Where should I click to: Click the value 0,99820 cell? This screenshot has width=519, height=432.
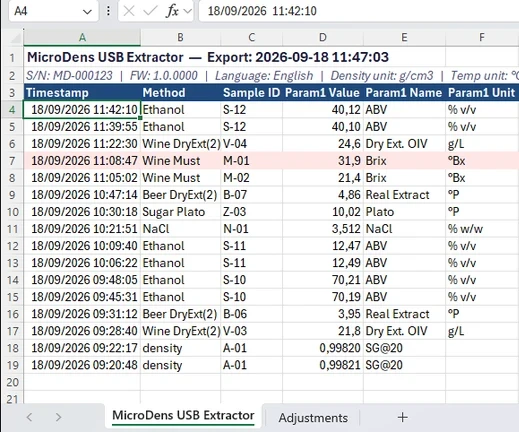click(323, 348)
